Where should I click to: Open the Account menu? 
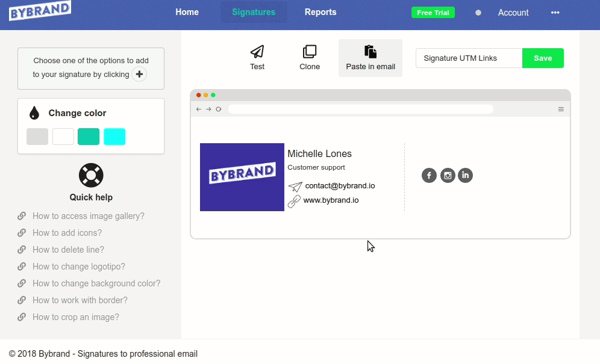(513, 13)
